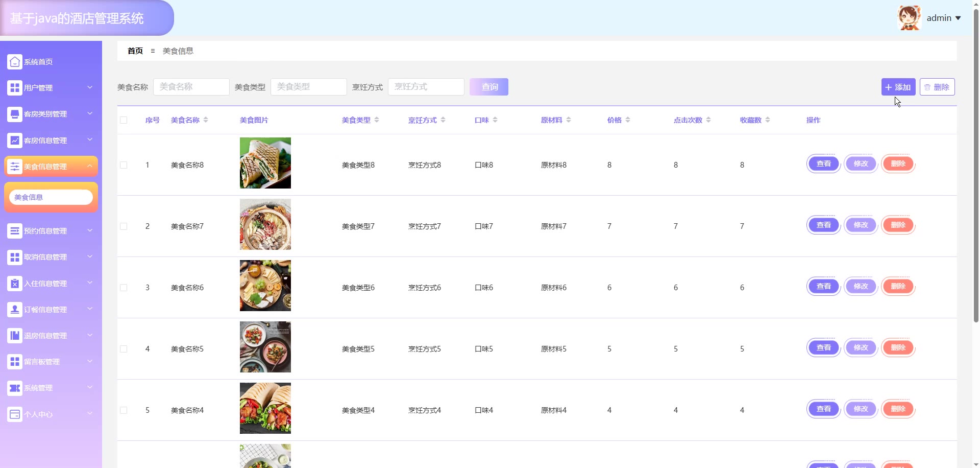Expand the 预约信息管理 menu chevron
Image resolution: width=980 pixels, height=468 pixels.
click(x=90, y=230)
